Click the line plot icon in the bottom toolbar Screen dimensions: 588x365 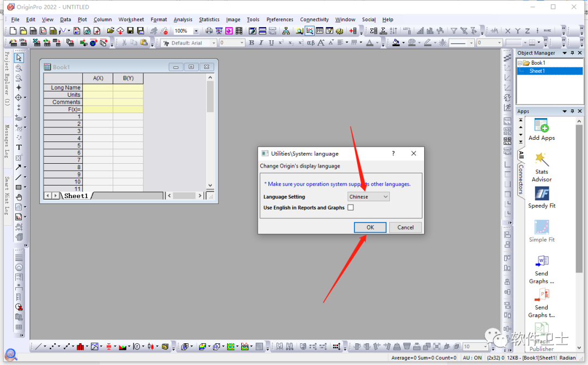pos(39,347)
